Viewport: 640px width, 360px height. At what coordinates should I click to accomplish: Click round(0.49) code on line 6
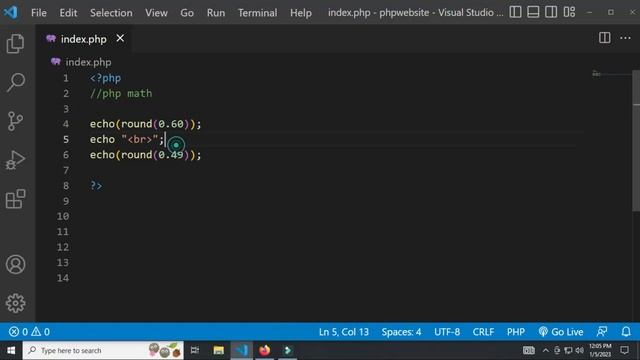[x=155, y=155]
